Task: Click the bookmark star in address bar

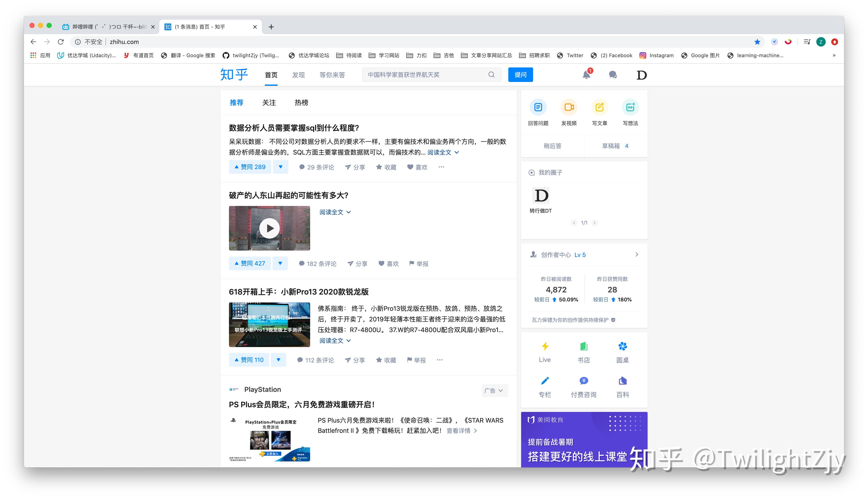Action: click(x=757, y=42)
